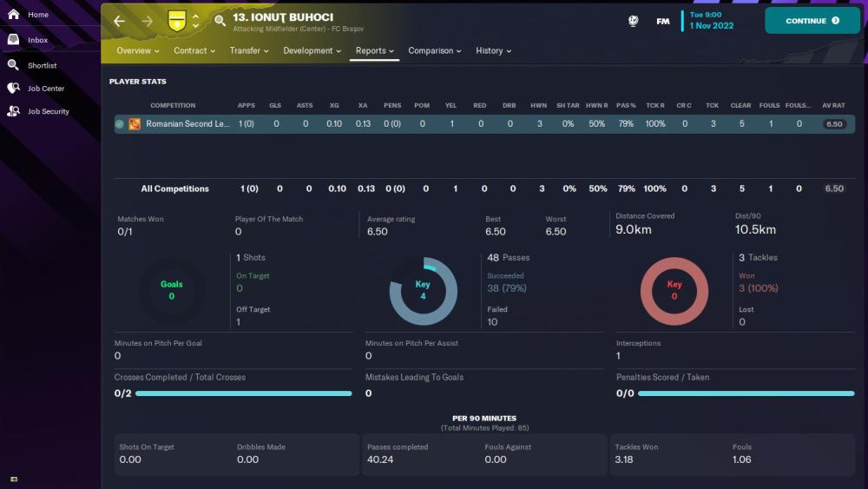Expand the Contract dropdown menu
The width and height of the screenshot is (868, 489).
coord(194,51)
